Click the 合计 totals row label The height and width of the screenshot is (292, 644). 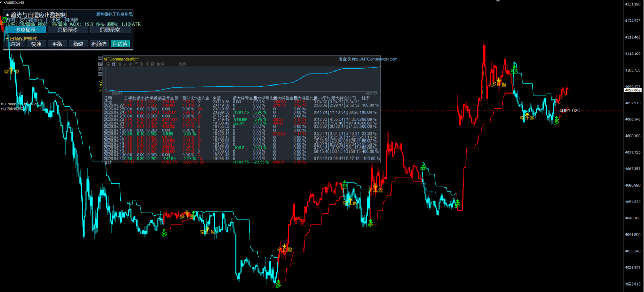[107, 162]
